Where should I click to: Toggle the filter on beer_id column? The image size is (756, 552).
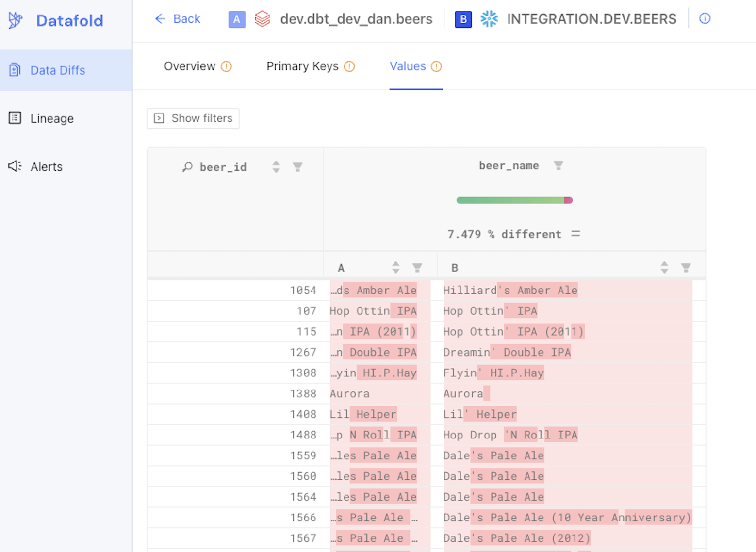pos(297,166)
